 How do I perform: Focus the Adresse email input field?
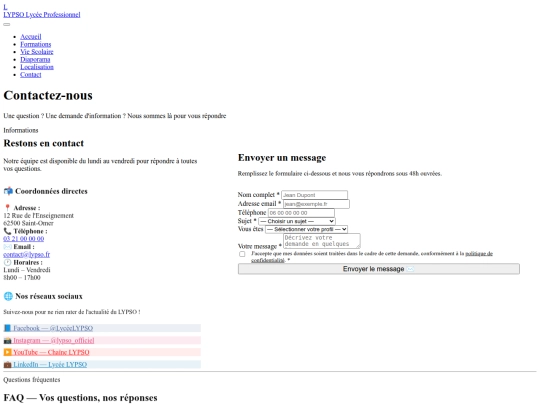316,204
